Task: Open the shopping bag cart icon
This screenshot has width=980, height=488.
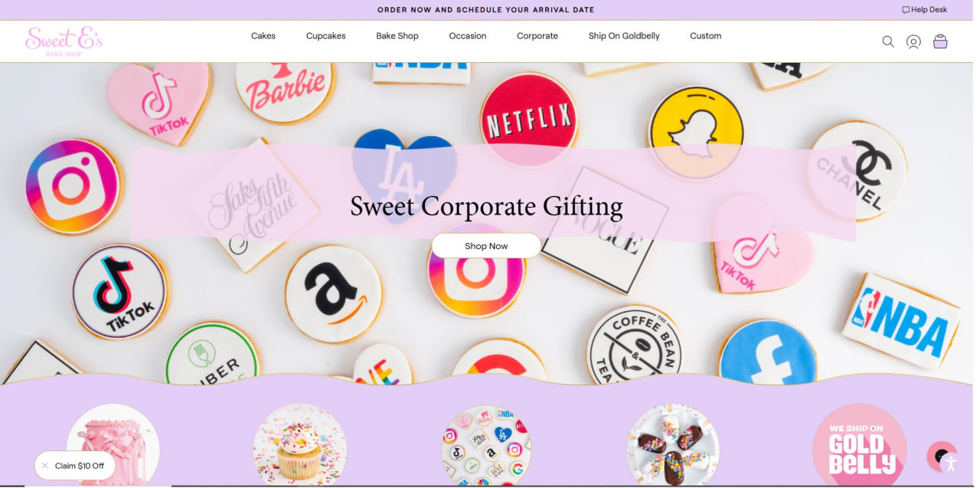Action: coord(940,41)
